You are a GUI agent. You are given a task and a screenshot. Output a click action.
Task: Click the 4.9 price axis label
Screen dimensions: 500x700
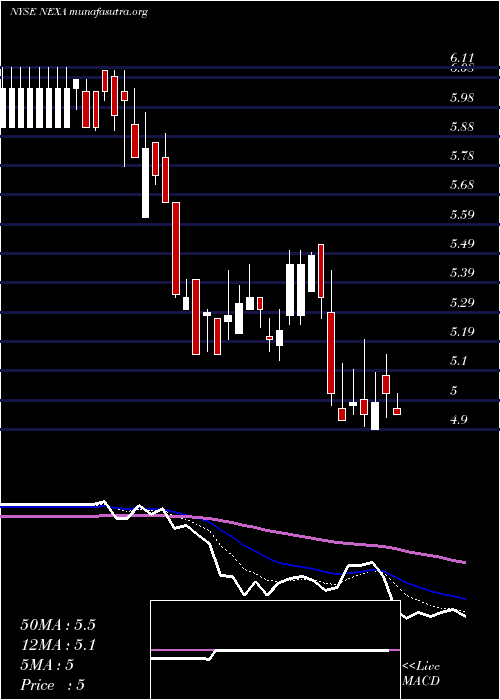coord(460,420)
